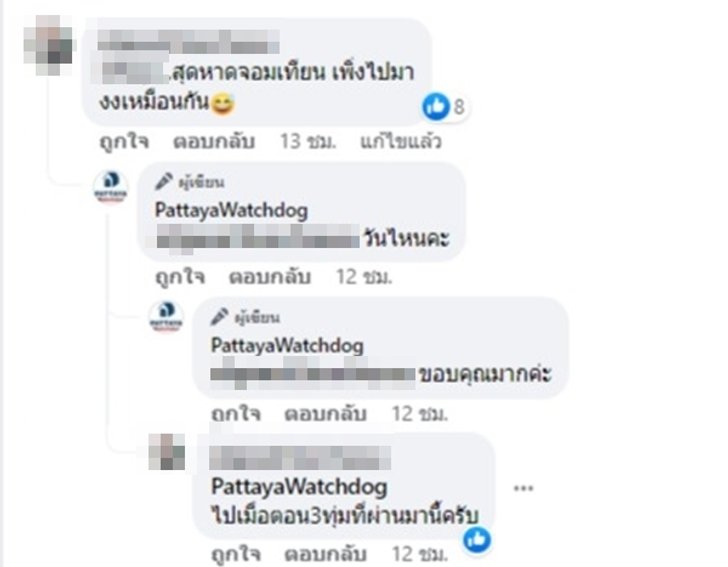Click the laughing emoji in top comment
The image size is (728, 567).
[222, 104]
